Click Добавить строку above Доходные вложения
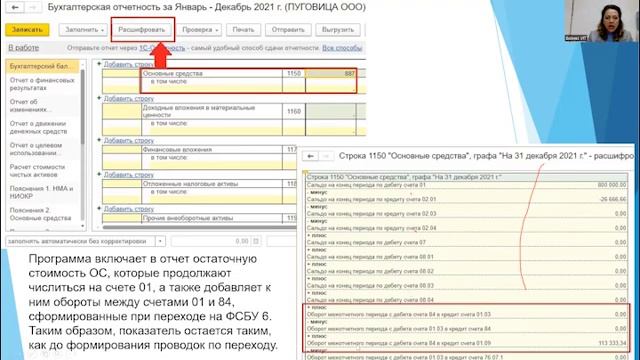Viewport: 640px width, 360px height. [x=129, y=98]
